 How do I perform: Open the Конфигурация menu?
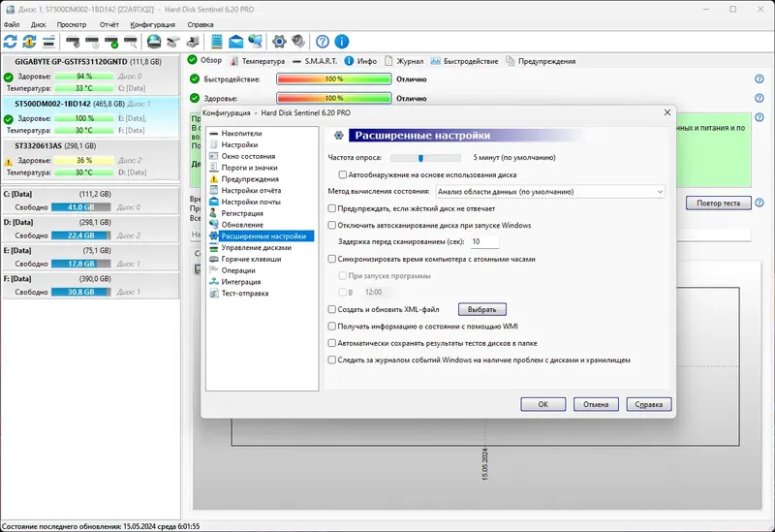coord(153,24)
